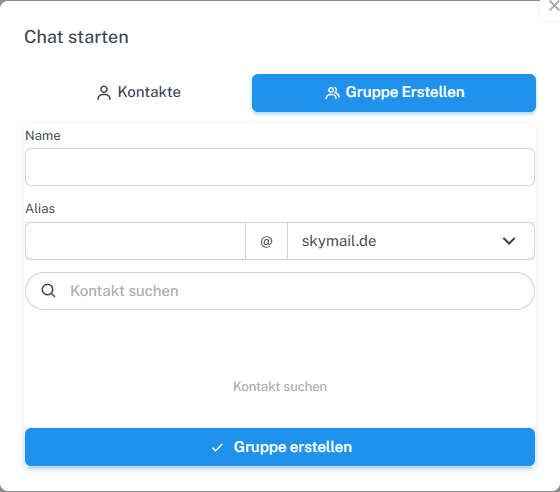Click the Chat starten heading
The width and height of the screenshot is (560, 492).
click(x=76, y=37)
